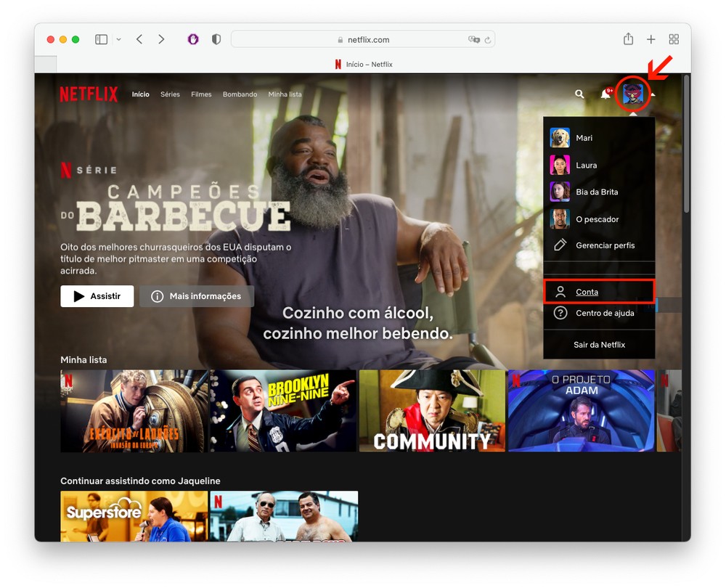Viewport: 726px width, 588px height.
Task: Go to the Séries navigation tab
Action: (x=170, y=94)
